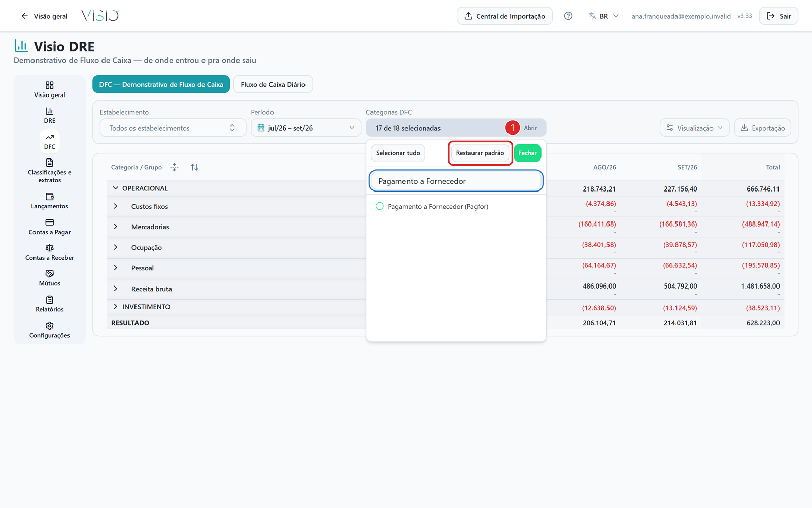Collapse the OPERACIONAL group
Screen dimensions: 812x508
(116, 188)
